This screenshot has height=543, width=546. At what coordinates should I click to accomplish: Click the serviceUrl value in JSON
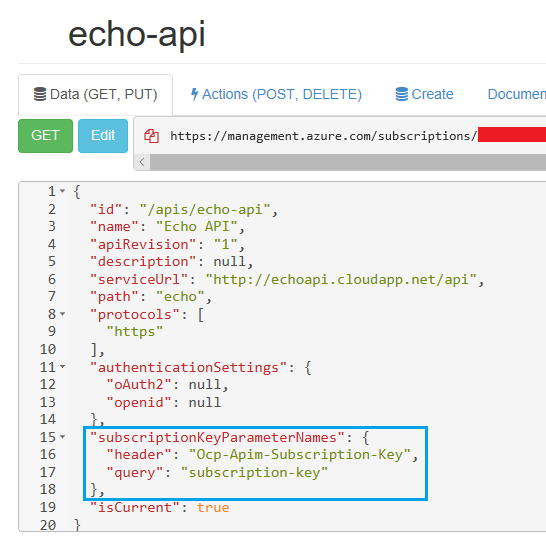tap(341, 280)
